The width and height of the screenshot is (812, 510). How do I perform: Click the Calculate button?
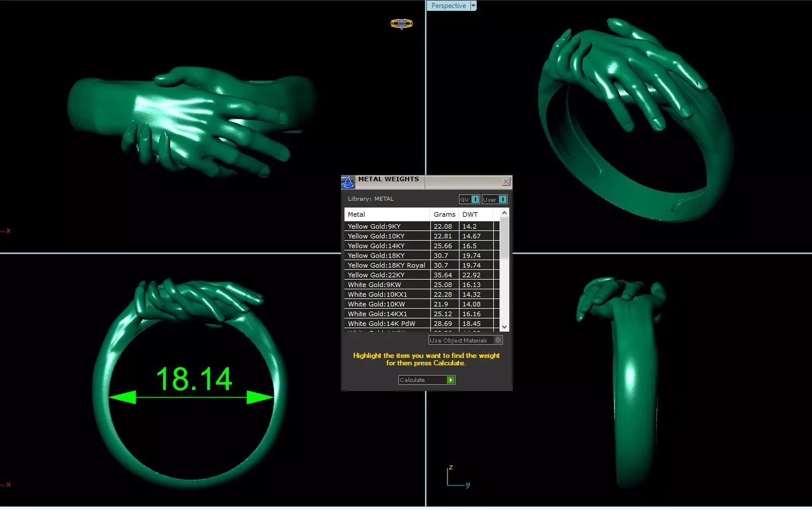[427, 380]
